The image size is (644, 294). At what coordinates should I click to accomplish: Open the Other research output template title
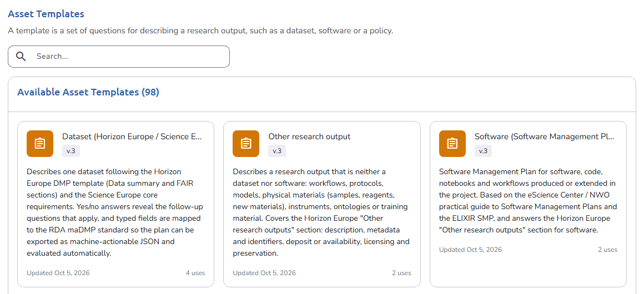tap(309, 136)
